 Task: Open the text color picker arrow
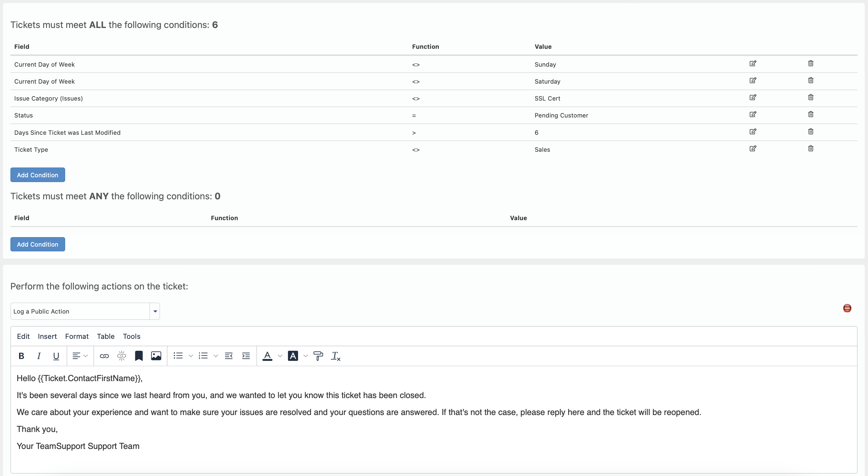[280, 356]
